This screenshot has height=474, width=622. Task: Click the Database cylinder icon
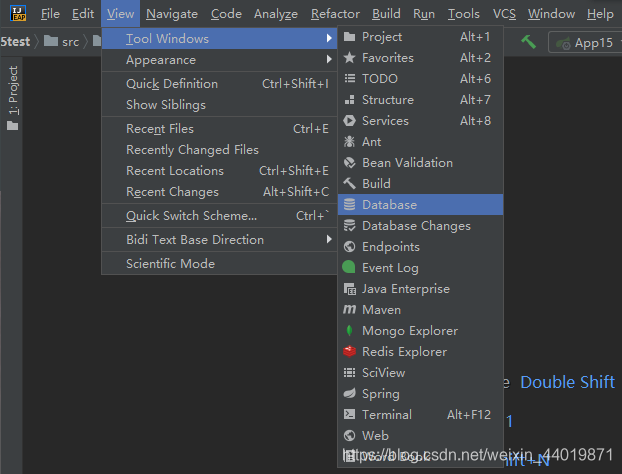coord(349,205)
